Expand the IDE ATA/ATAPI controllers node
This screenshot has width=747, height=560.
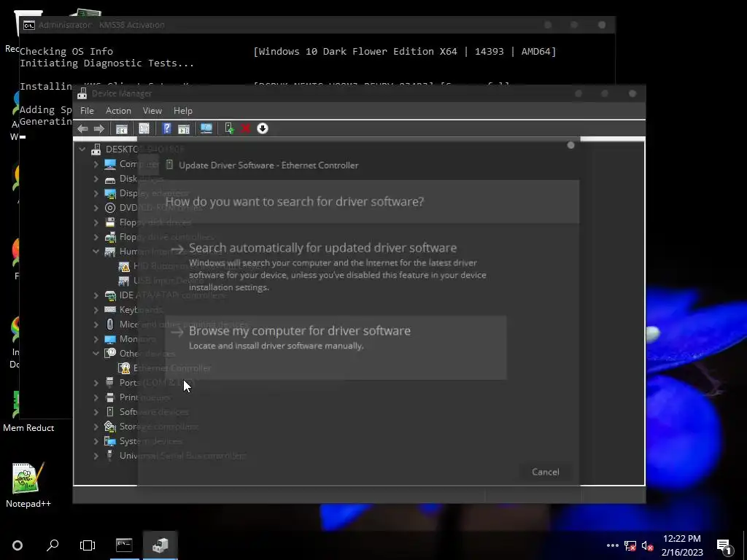96,295
